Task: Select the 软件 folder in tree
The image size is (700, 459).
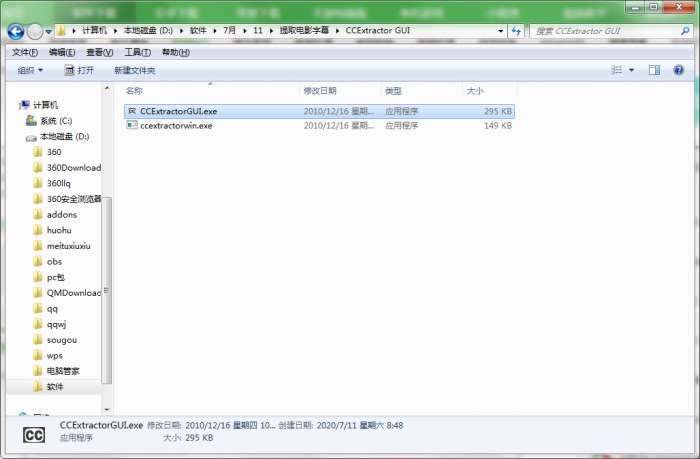Action: pyautogui.click(x=55, y=387)
